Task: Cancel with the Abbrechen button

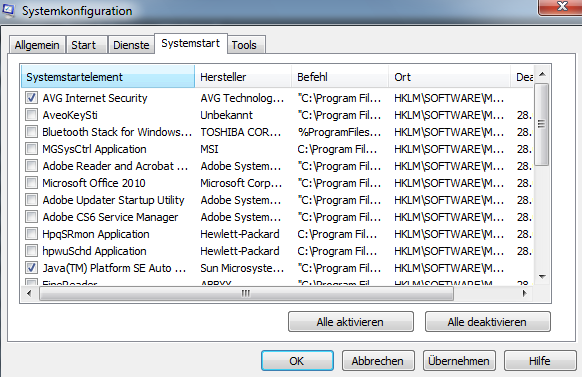Action: pos(378,361)
